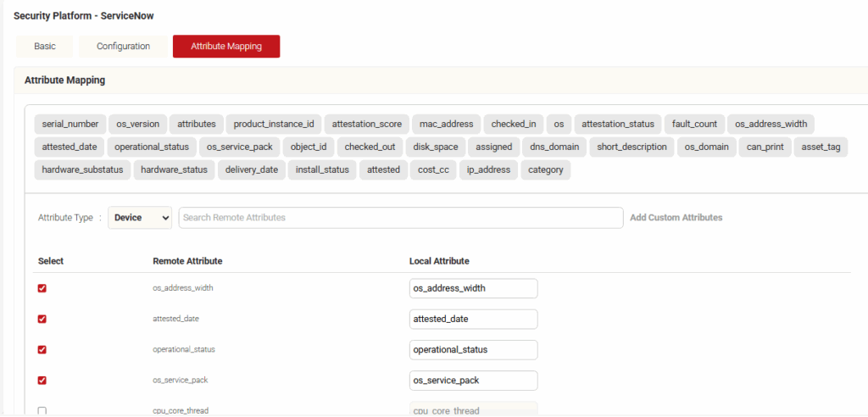This screenshot has width=868, height=417.
Task: Enable the cpu_core_thread checkbox
Action: coord(42,411)
